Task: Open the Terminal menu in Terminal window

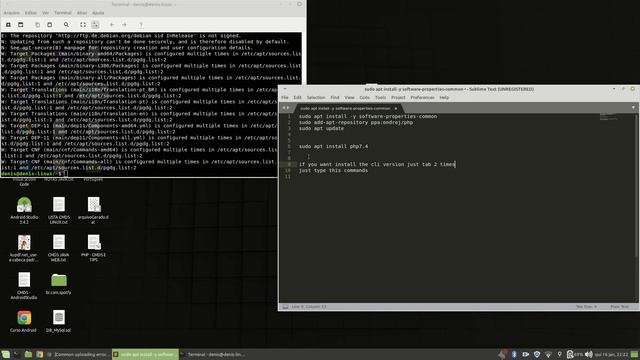Action: [x=62, y=13]
